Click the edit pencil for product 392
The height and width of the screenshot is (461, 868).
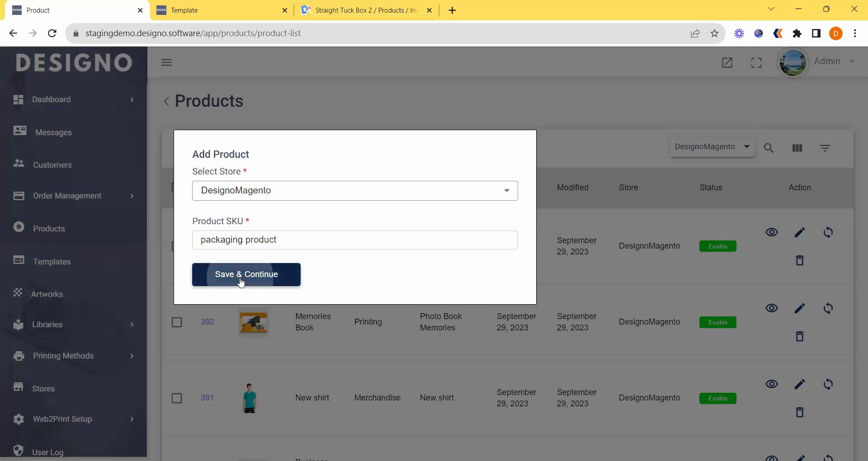(799, 308)
